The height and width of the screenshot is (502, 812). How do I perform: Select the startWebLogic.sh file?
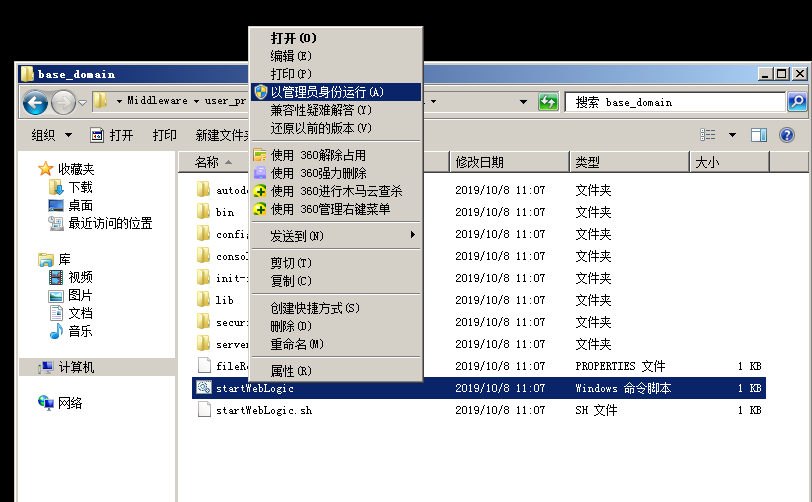coord(478,410)
